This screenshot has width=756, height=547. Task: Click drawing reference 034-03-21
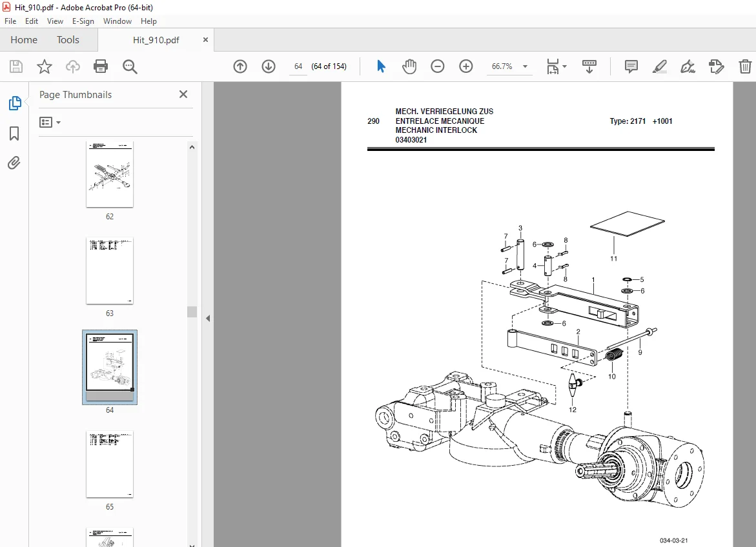tap(673, 541)
